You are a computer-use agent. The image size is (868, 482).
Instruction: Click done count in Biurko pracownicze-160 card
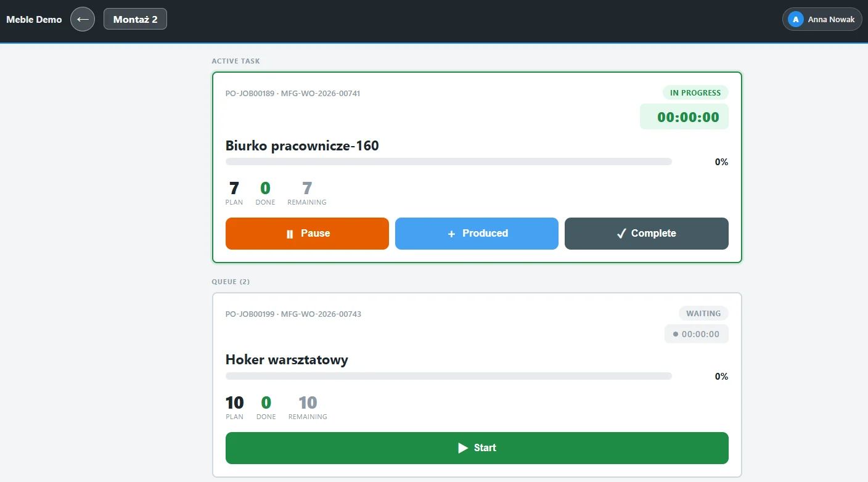pos(265,189)
